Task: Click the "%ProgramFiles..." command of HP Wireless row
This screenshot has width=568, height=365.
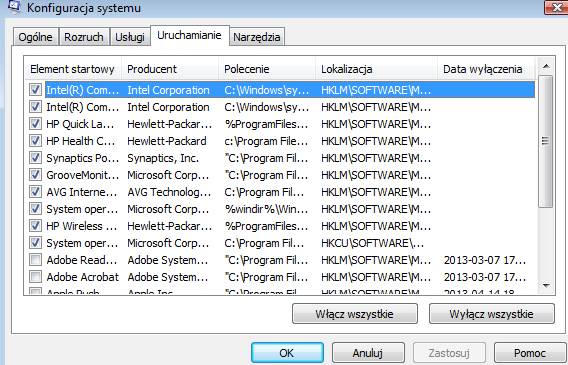Action: click(266, 226)
